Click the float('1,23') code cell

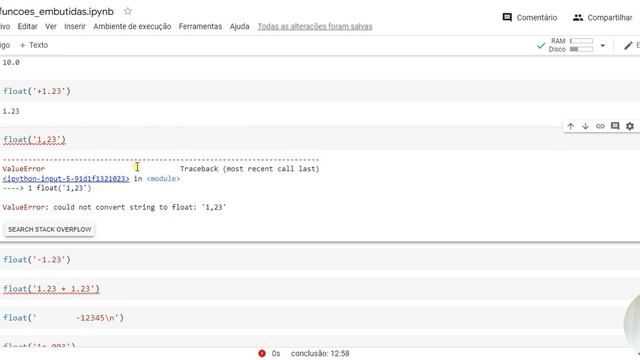(320, 140)
